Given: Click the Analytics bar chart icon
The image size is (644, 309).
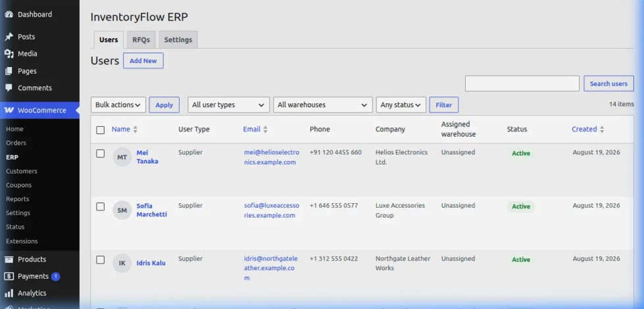Looking at the screenshot, I should [x=9, y=293].
